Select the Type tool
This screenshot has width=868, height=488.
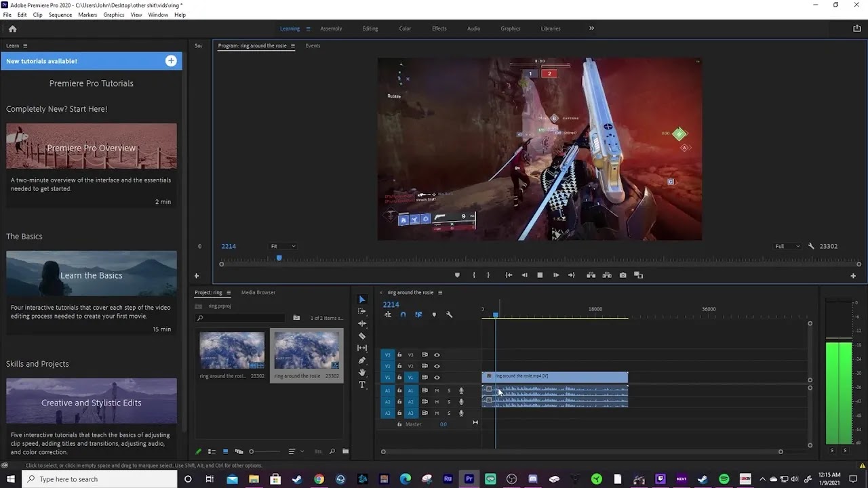point(362,384)
